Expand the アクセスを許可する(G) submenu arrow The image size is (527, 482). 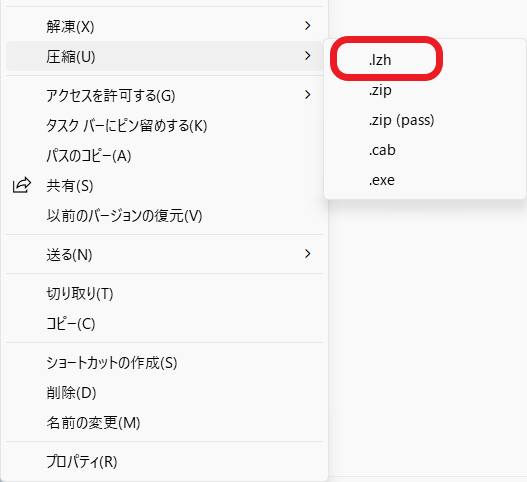click(307, 95)
